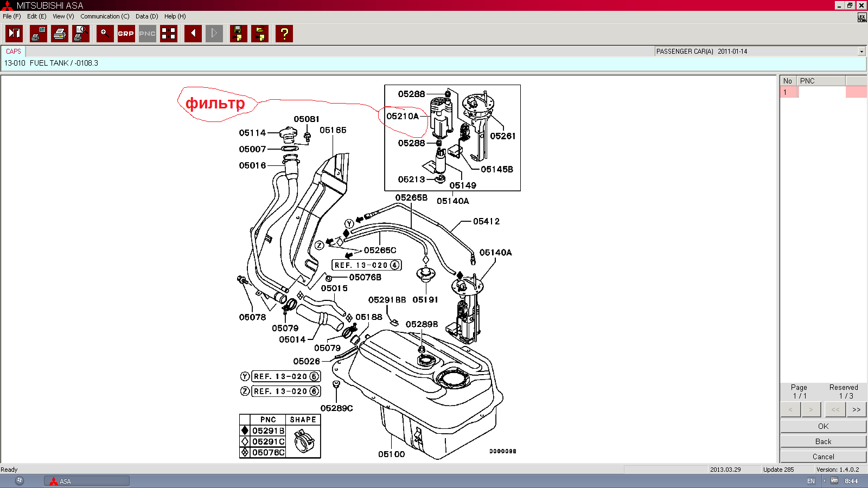
Task: Click the print screen toolbar icon
Action: pyautogui.click(x=38, y=34)
